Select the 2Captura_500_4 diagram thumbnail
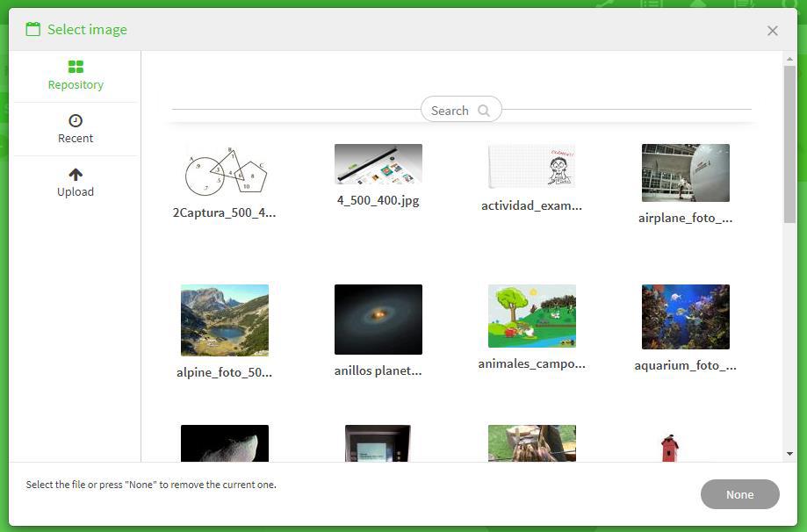 pos(225,172)
